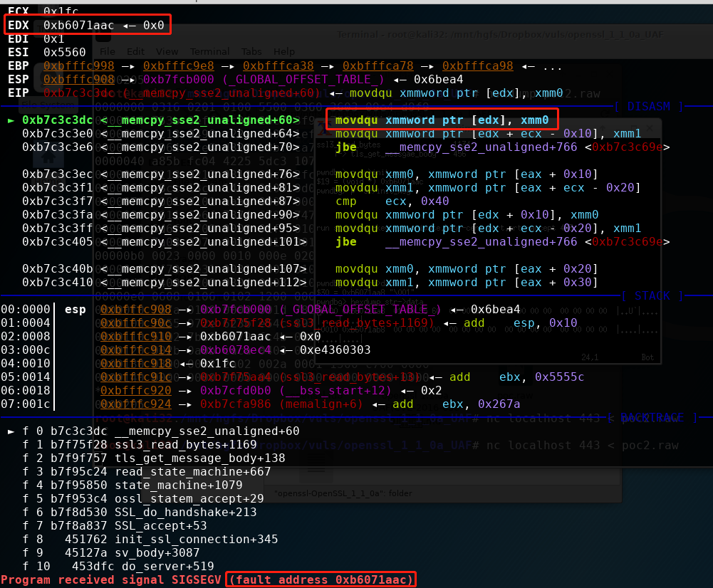713x588 pixels.
Task: Open the Tabs menu in background terminal
Action: tap(251, 51)
